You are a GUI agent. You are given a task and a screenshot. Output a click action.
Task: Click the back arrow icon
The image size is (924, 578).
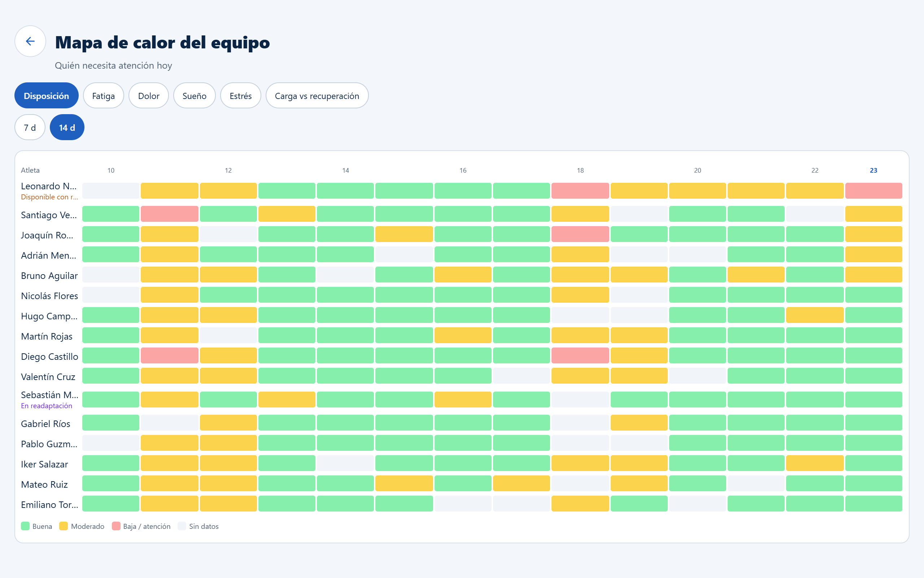pyautogui.click(x=30, y=41)
